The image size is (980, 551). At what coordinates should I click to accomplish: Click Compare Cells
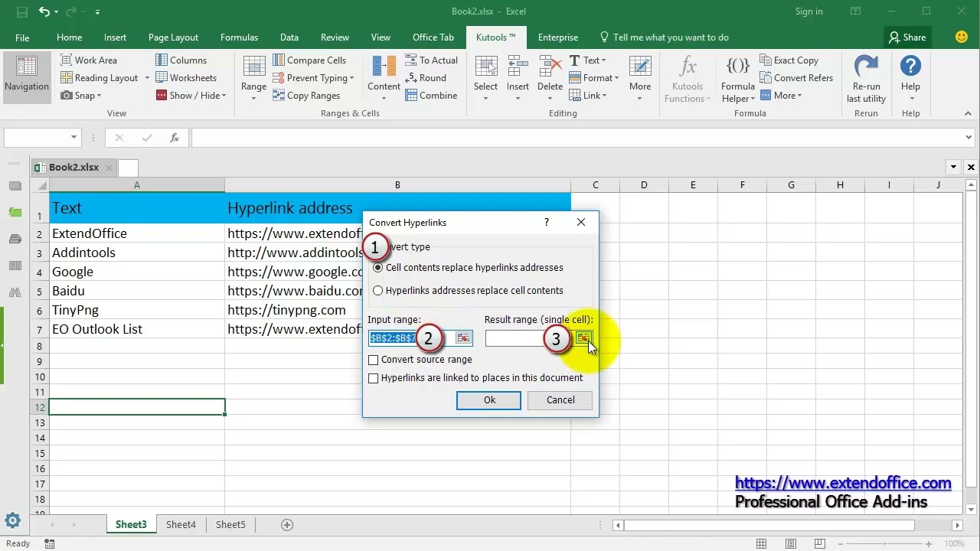309,60
